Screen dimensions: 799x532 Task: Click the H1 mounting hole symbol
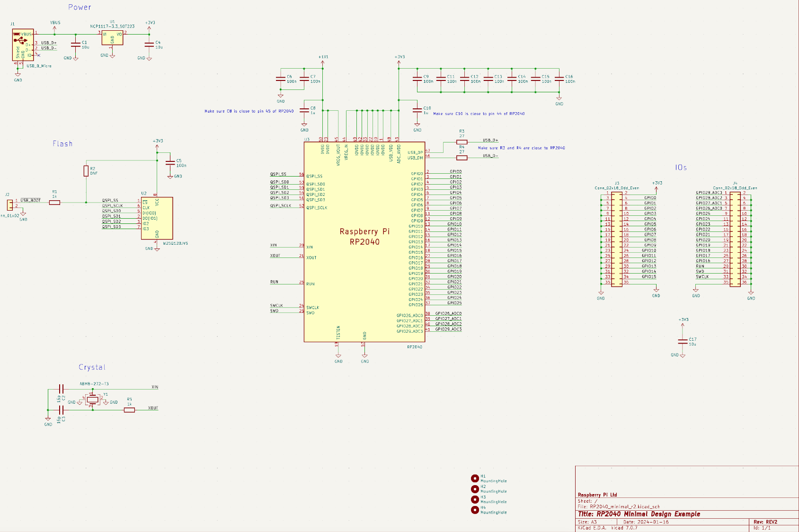[x=475, y=479]
